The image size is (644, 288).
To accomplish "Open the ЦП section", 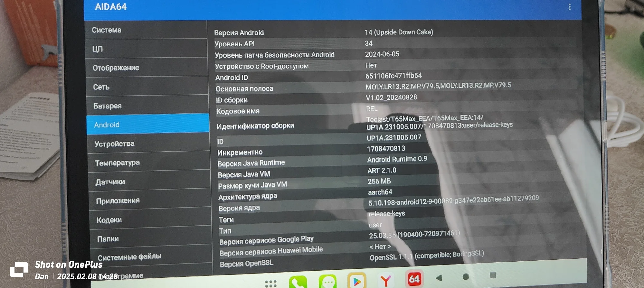I will coord(147,49).
